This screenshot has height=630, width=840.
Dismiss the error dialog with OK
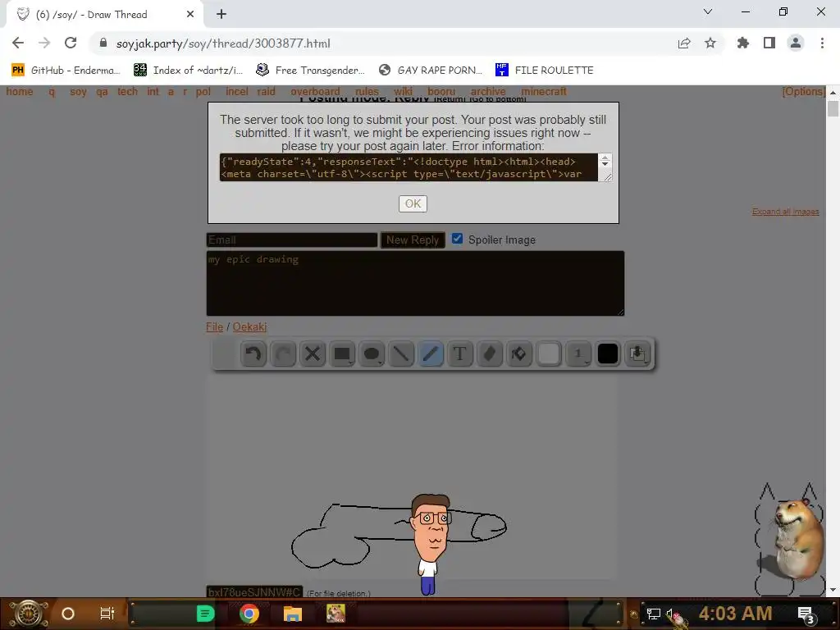click(413, 203)
